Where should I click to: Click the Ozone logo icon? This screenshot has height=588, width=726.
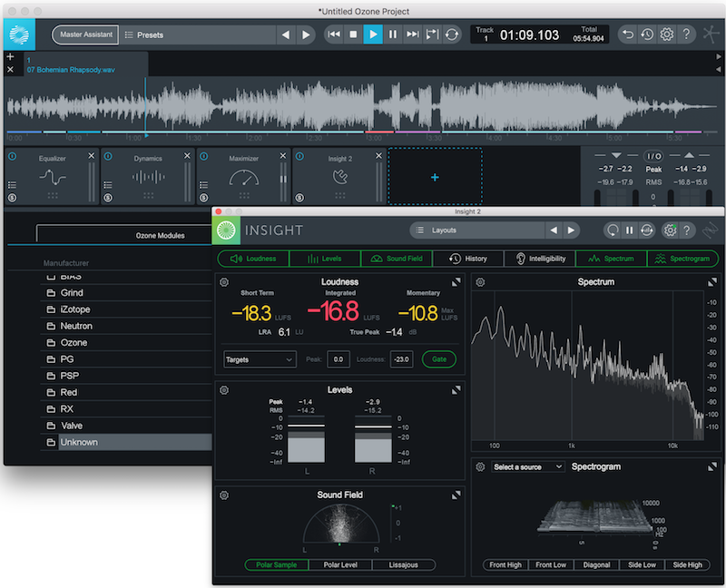point(19,34)
